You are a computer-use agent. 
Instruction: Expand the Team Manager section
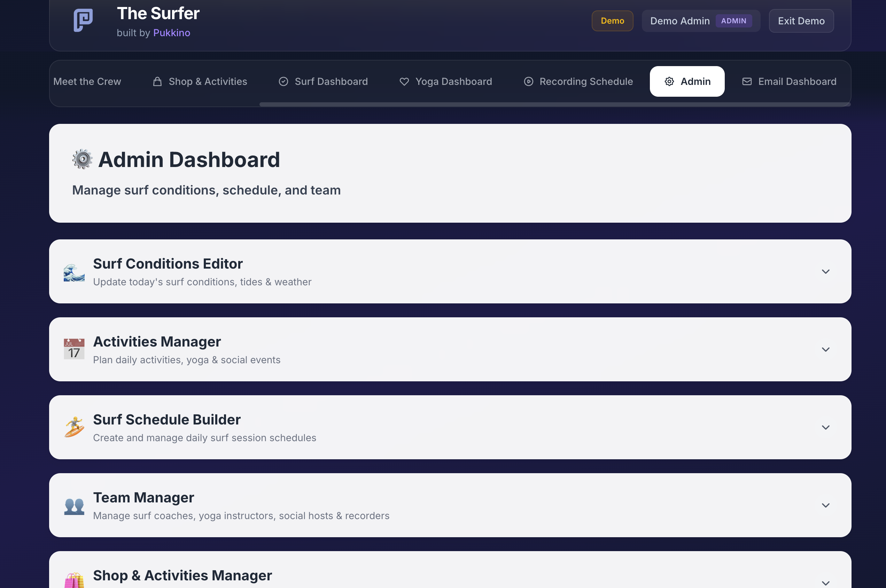(x=826, y=505)
